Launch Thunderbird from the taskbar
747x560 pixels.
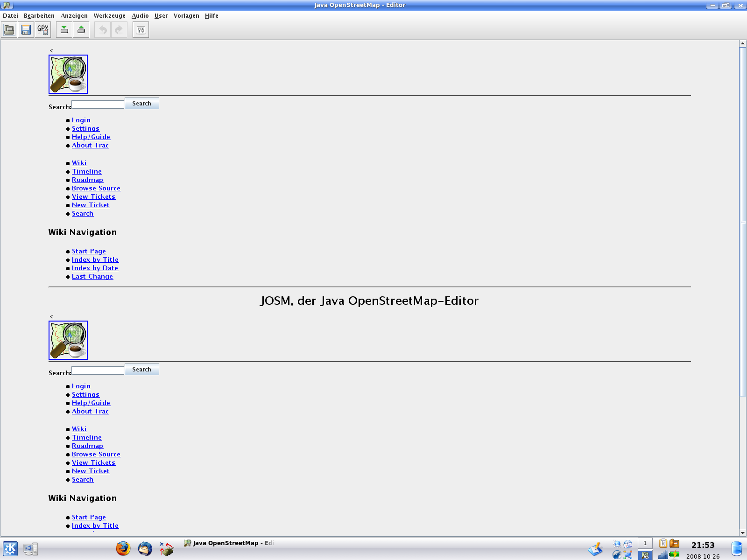coord(145,548)
